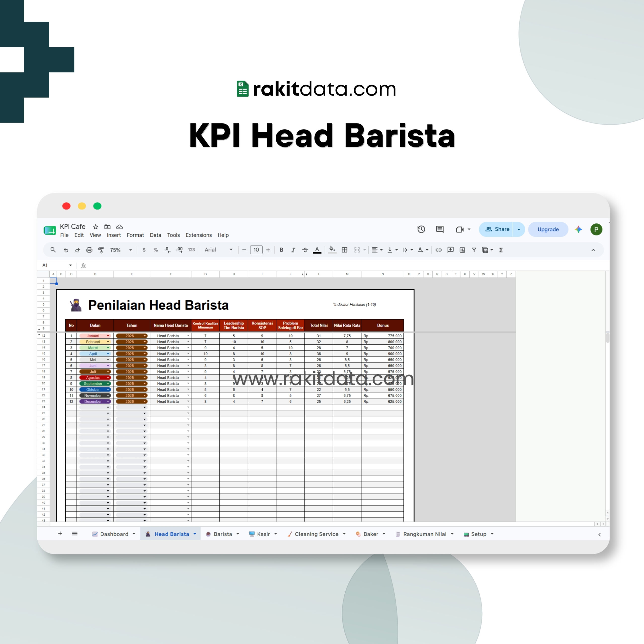Open the File menu
This screenshot has height=644, width=644.
(64, 235)
